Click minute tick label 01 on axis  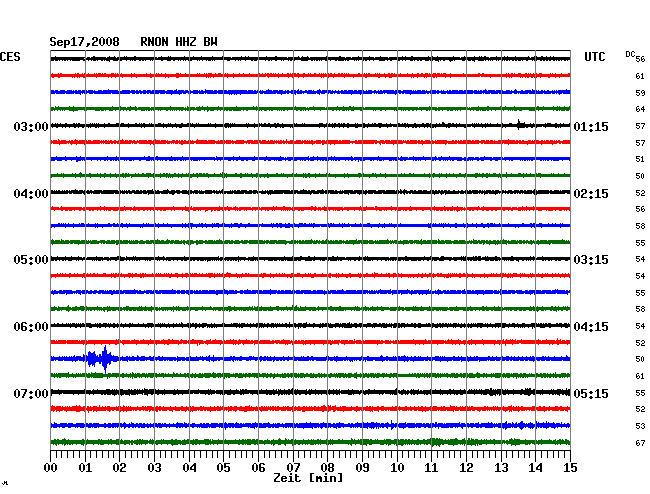tap(85, 468)
